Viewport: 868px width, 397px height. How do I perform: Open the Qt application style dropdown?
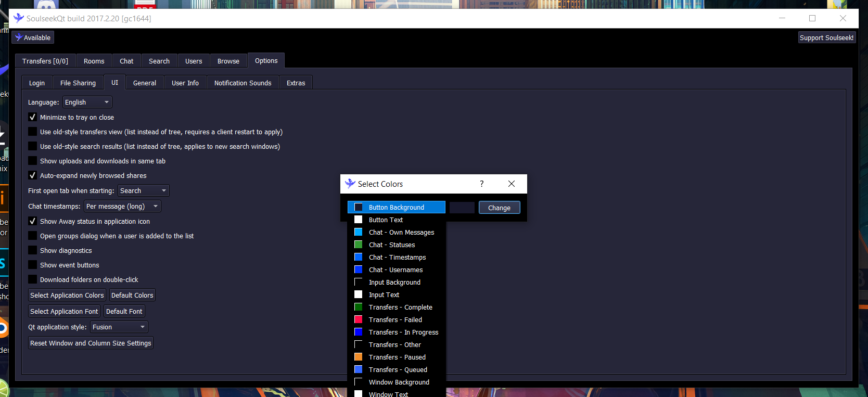tap(119, 327)
